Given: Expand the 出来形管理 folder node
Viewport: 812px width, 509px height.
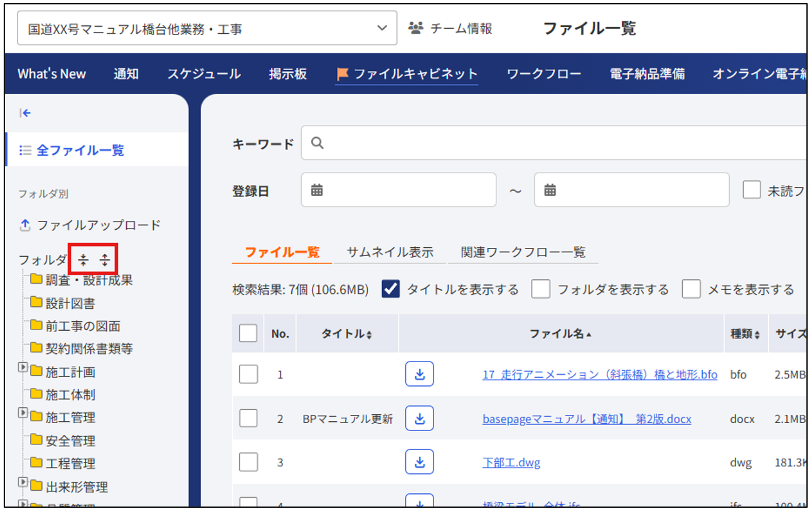Looking at the screenshot, I should (x=23, y=482).
